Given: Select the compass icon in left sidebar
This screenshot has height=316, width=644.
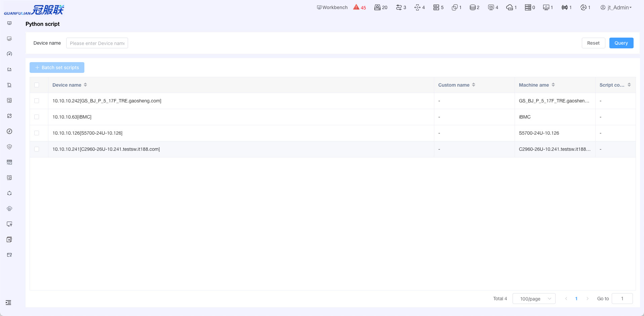Looking at the screenshot, I should 9,131.
